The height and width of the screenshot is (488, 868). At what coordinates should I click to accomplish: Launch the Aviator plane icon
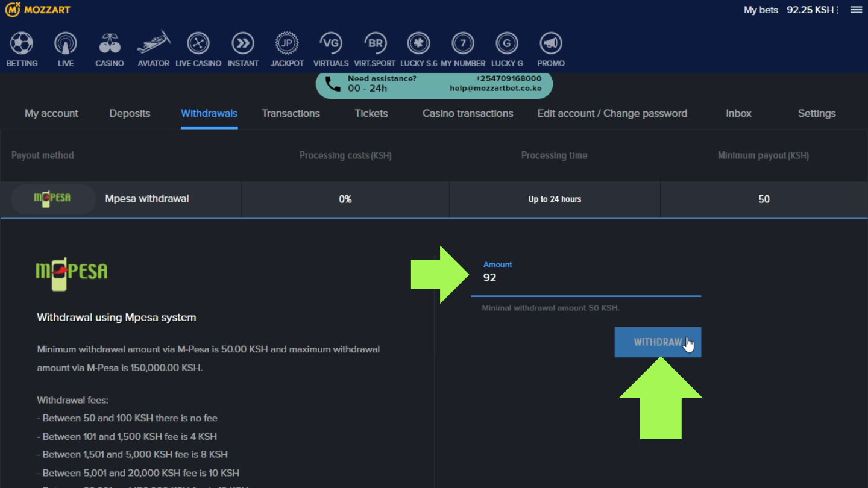(x=154, y=44)
